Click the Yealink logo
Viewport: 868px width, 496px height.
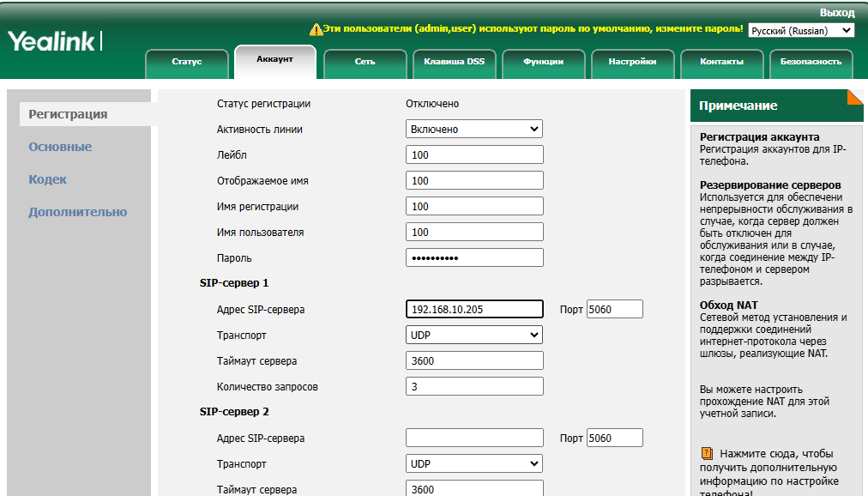(x=54, y=41)
